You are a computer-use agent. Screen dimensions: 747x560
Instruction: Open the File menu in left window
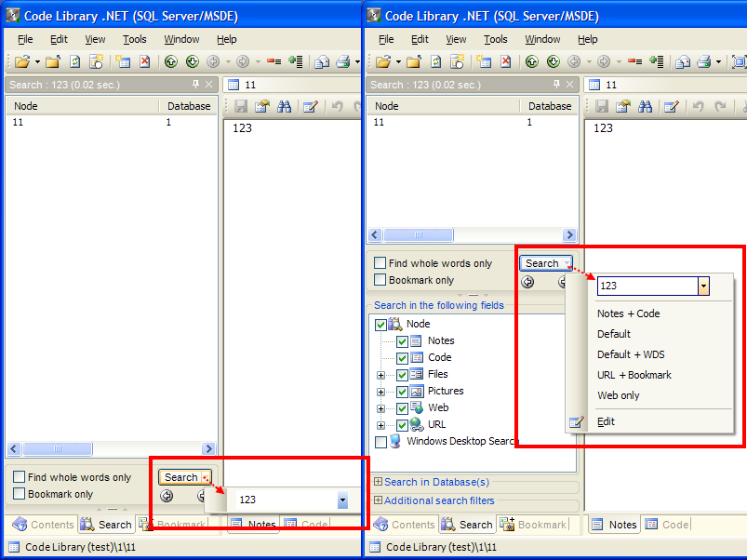point(25,39)
